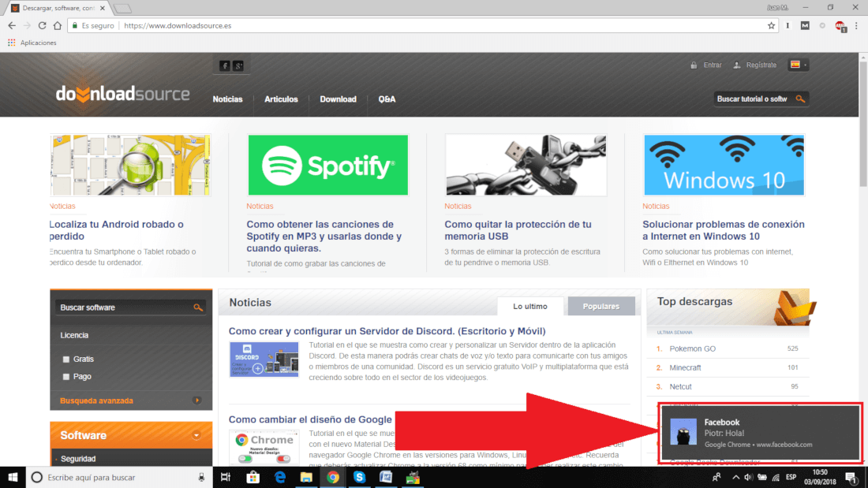
Task: Open the Discord server tutorial headline
Action: (387, 331)
